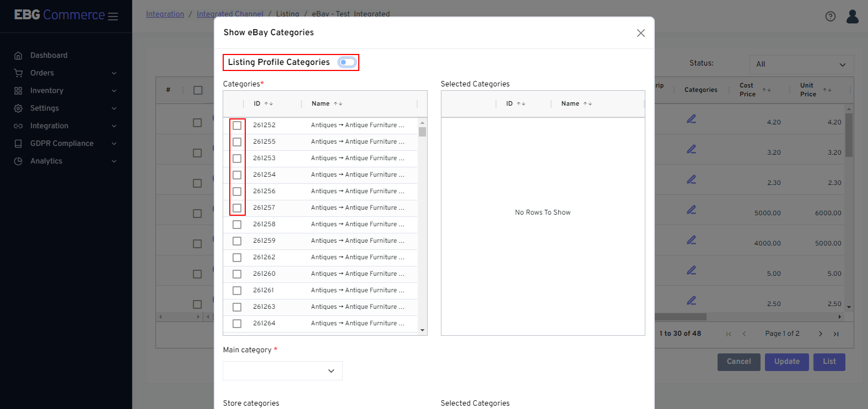
Task: Click the Dashboard home icon in the sidebar
Action: coord(18,56)
